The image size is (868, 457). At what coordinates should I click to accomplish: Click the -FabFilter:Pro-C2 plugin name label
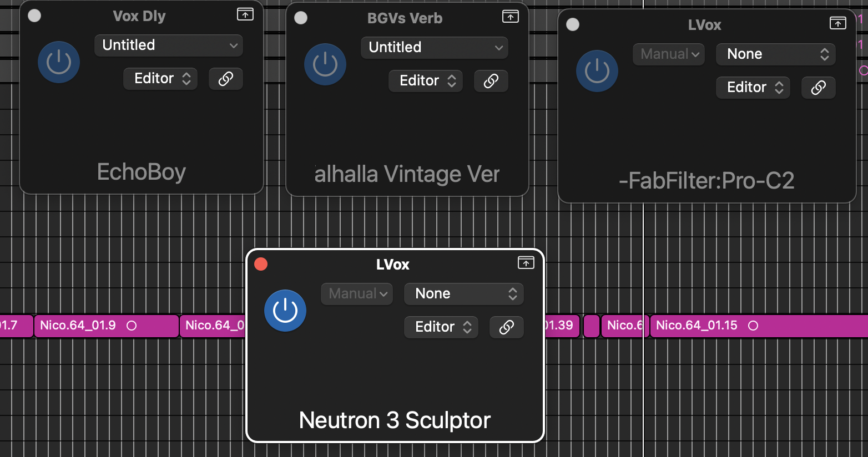(x=706, y=181)
